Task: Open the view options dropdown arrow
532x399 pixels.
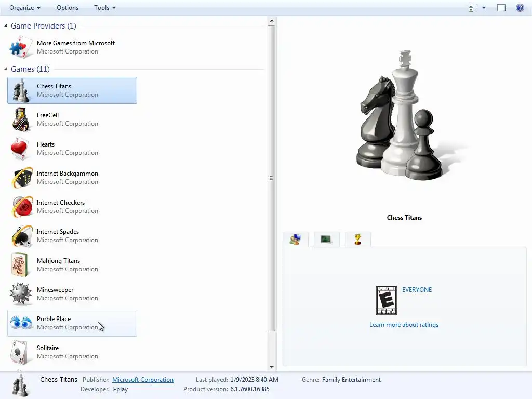Action: coord(484,7)
